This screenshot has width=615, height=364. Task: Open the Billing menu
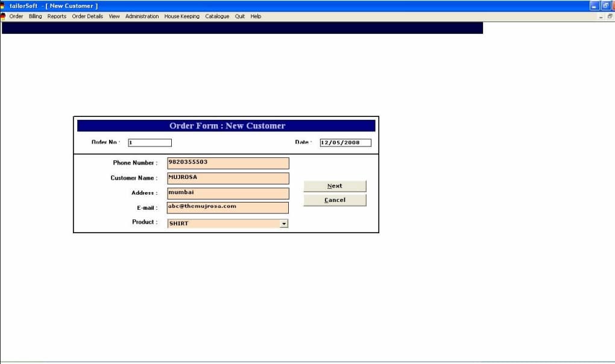(x=36, y=16)
